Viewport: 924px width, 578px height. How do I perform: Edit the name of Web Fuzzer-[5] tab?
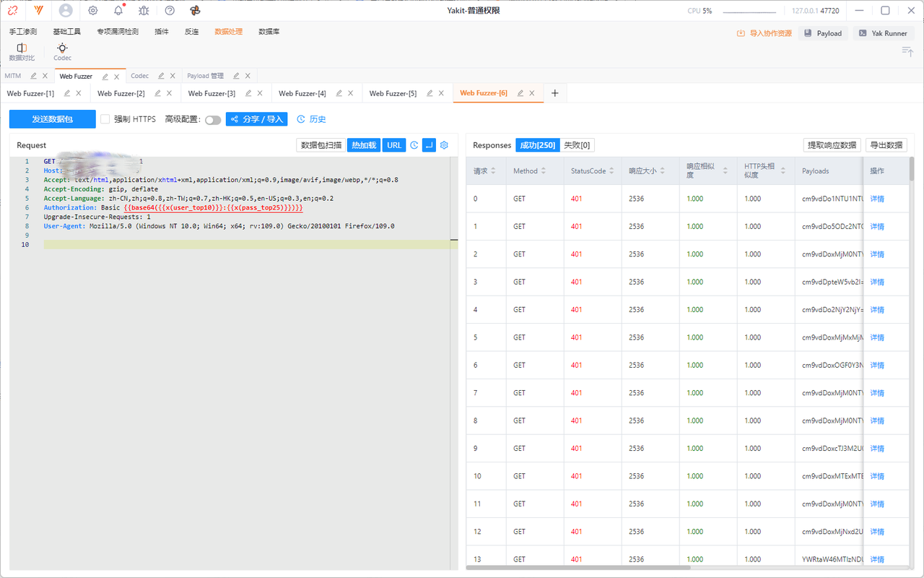tap(430, 93)
